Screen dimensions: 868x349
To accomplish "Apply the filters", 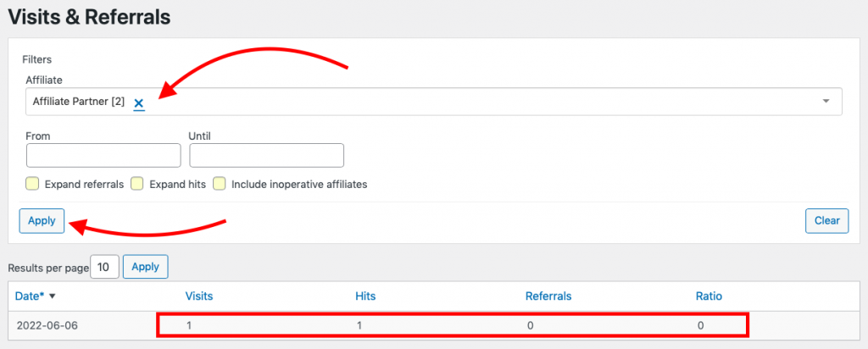I will point(42,221).
